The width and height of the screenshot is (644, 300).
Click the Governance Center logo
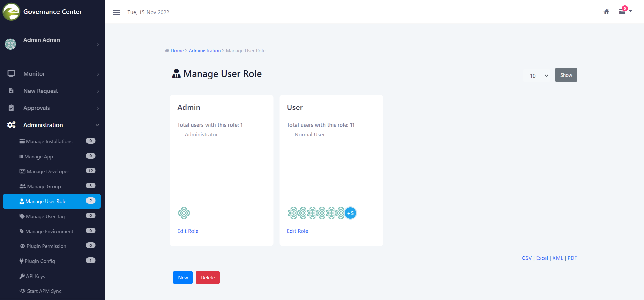tap(11, 12)
